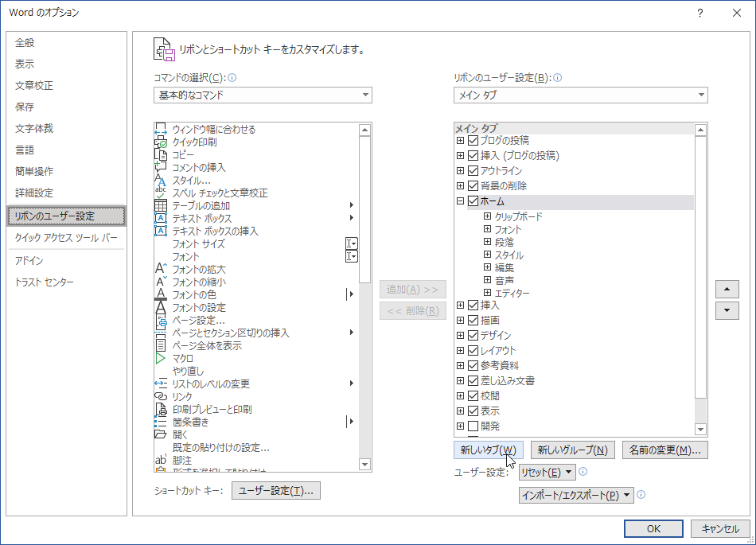Uncheck the ブログの投稿 tab checkbox

point(473,141)
